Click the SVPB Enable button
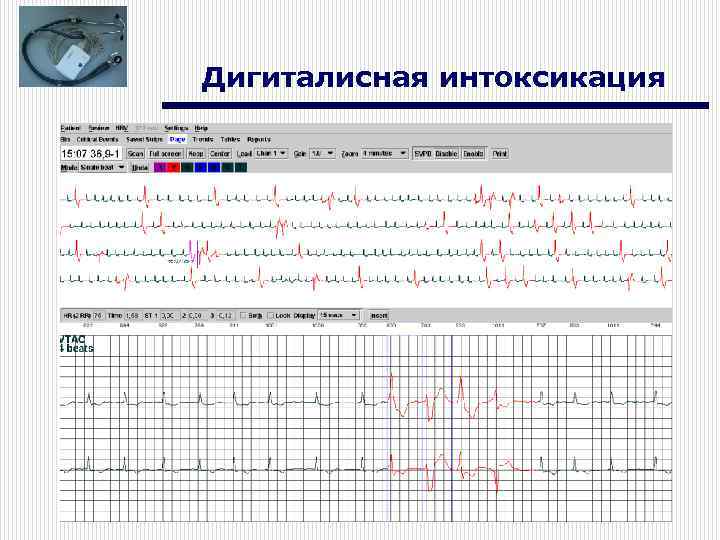The width and height of the screenshot is (720, 540). [473, 154]
